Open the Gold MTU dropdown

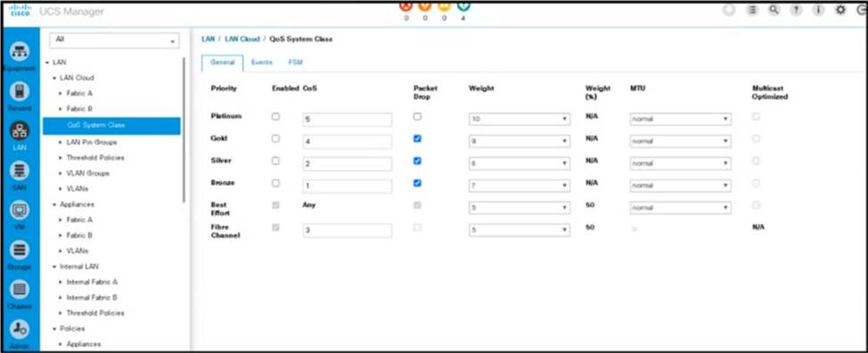point(680,142)
